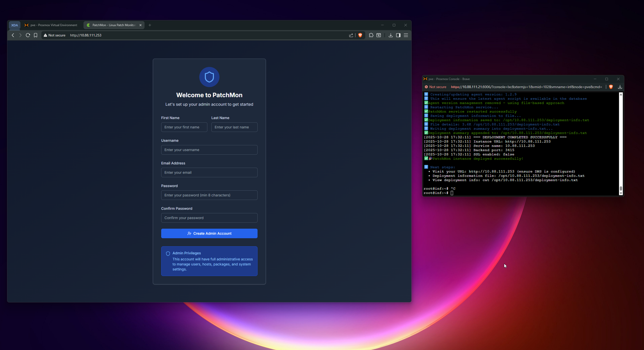Click the console scrollbar down arrow
Image resolution: width=644 pixels, height=350 pixels.
tap(621, 193)
